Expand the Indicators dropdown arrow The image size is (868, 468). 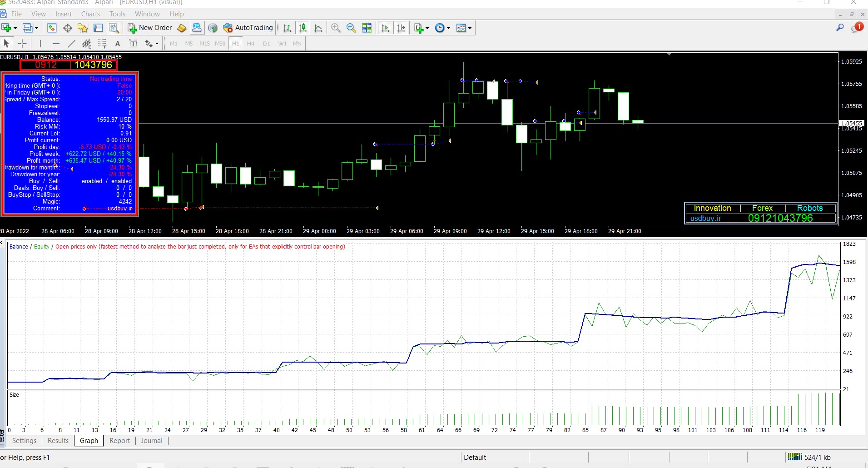pos(427,28)
